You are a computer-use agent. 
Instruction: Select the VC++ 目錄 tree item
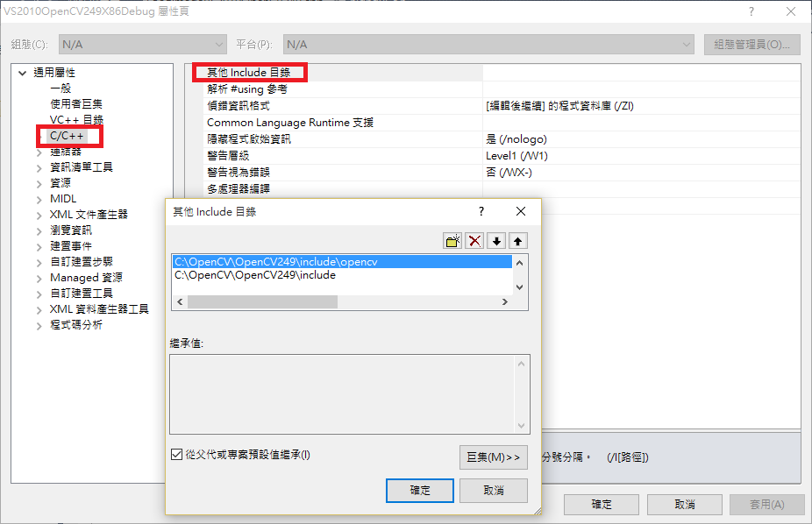click(x=76, y=119)
